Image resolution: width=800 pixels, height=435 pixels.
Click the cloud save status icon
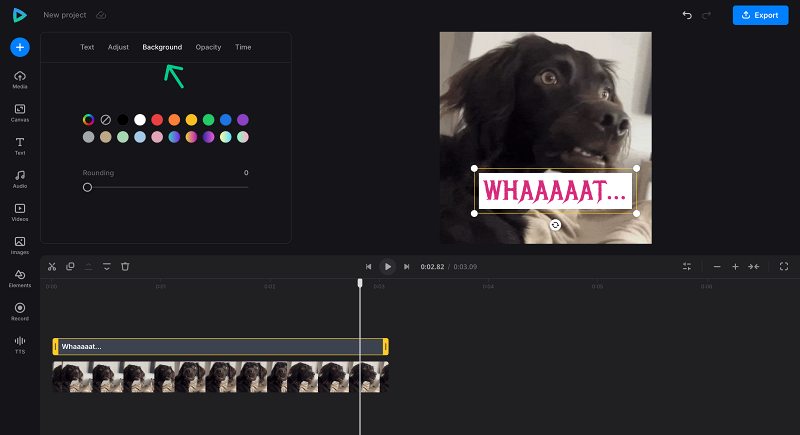tap(101, 15)
